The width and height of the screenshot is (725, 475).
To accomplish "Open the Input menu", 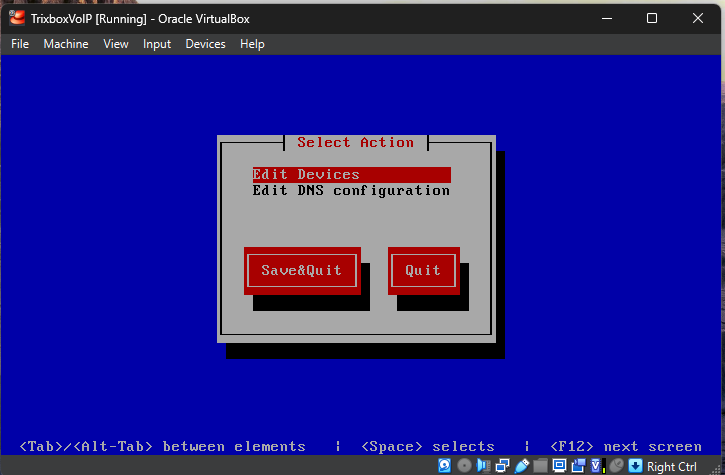I will (x=157, y=44).
